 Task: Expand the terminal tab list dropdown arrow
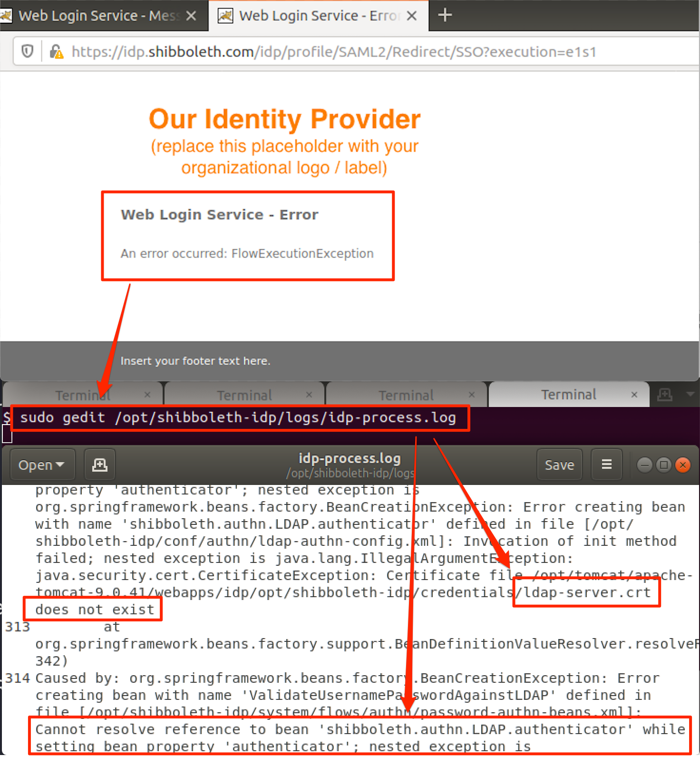[690, 394]
